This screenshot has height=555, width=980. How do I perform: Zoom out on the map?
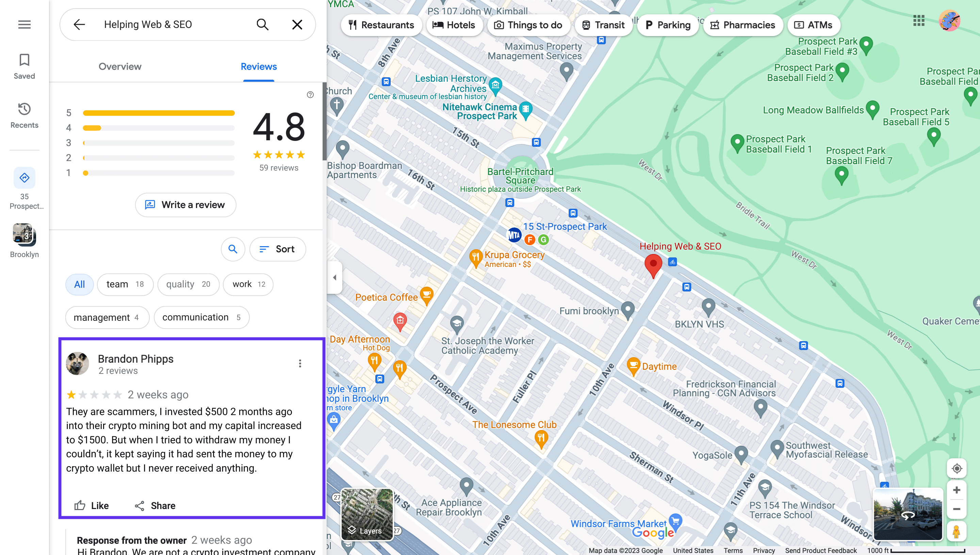coord(957,510)
